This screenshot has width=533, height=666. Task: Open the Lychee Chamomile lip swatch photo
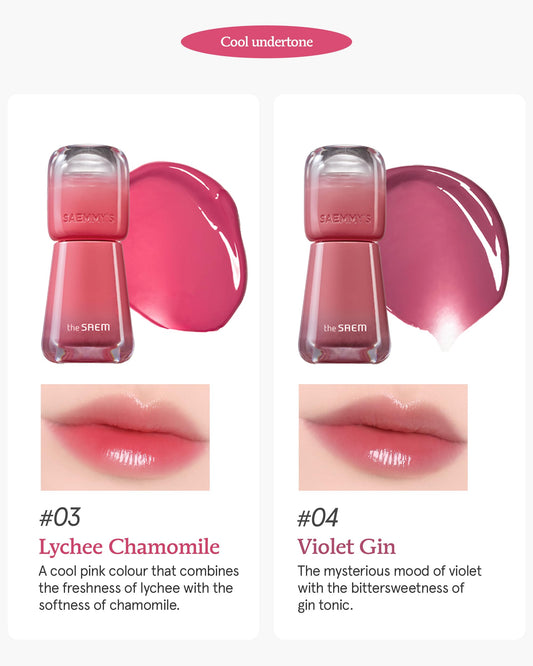click(125, 437)
